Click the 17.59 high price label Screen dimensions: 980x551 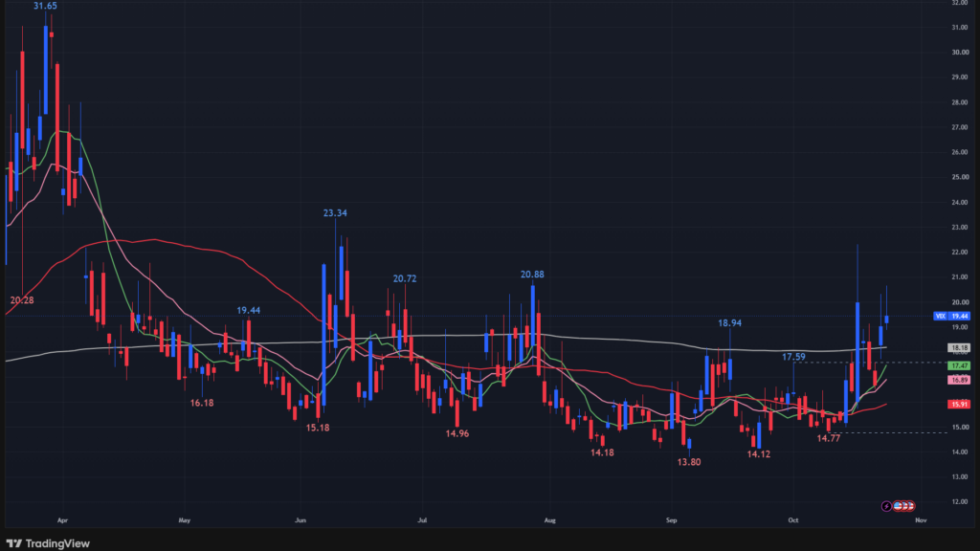point(793,357)
